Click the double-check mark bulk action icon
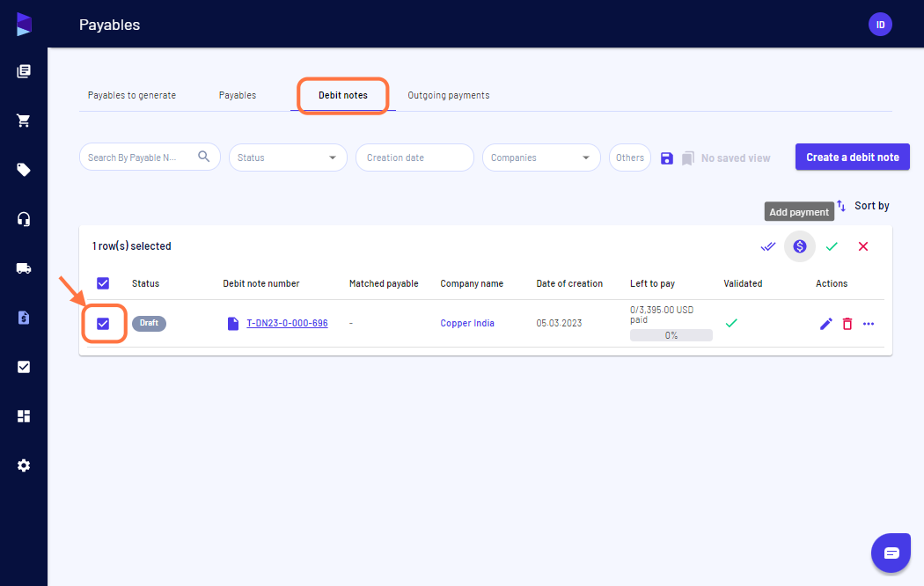Screen dimensions: 924x586 coord(768,246)
